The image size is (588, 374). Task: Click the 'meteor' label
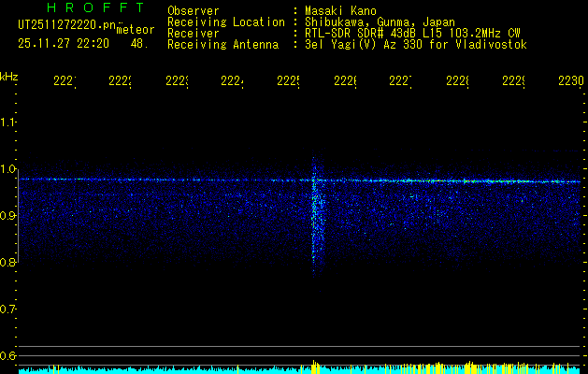coord(136,30)
